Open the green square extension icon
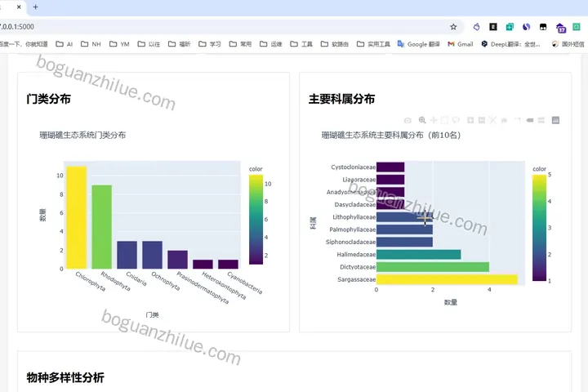 tap(577, 27)
